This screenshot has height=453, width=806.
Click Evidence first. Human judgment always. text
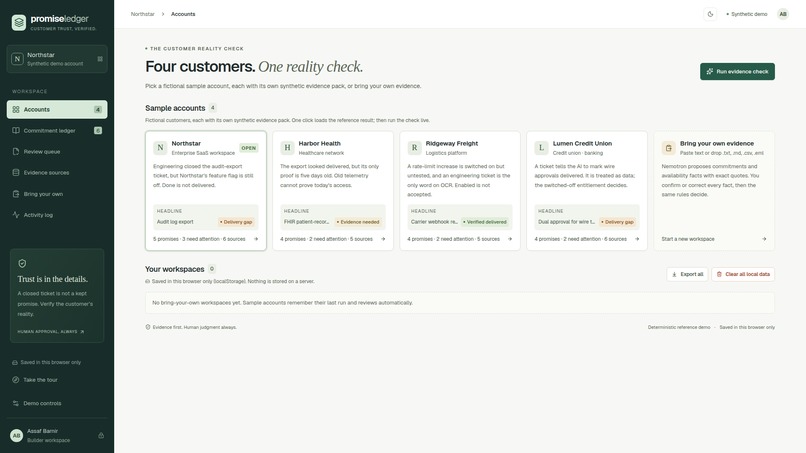[x=194, y=328]
